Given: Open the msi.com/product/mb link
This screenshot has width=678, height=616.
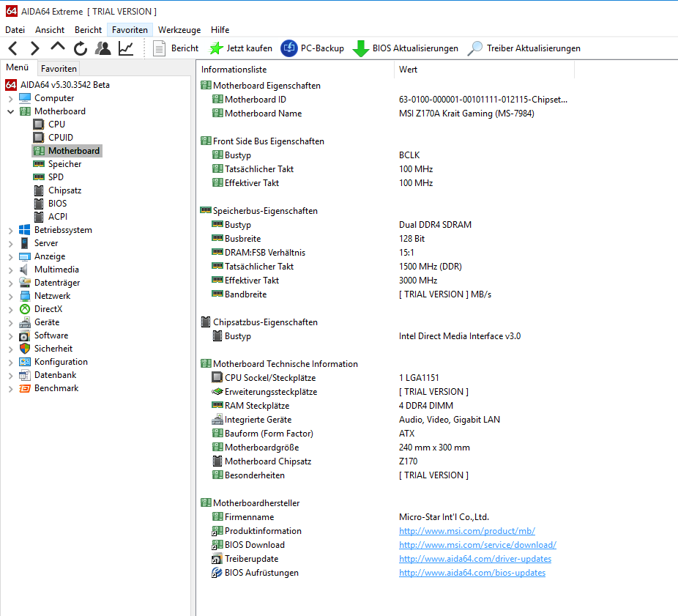Looking at the screenshot, I should coord(467,531).
